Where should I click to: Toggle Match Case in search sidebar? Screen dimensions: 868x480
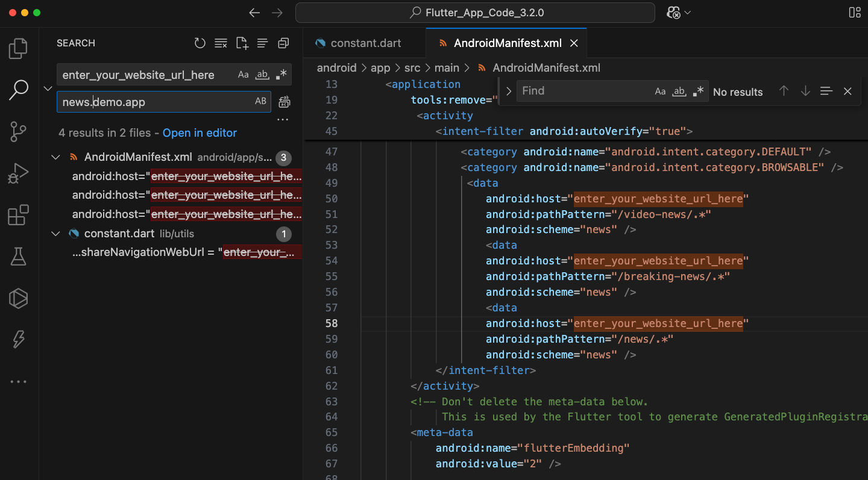pos(243,75)
